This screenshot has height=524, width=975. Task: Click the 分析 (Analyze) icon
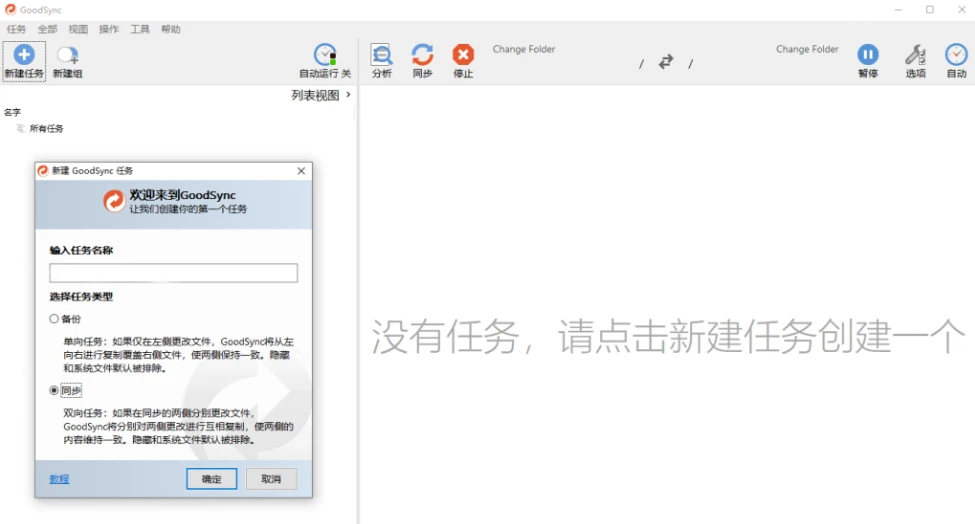click(381, 55)
